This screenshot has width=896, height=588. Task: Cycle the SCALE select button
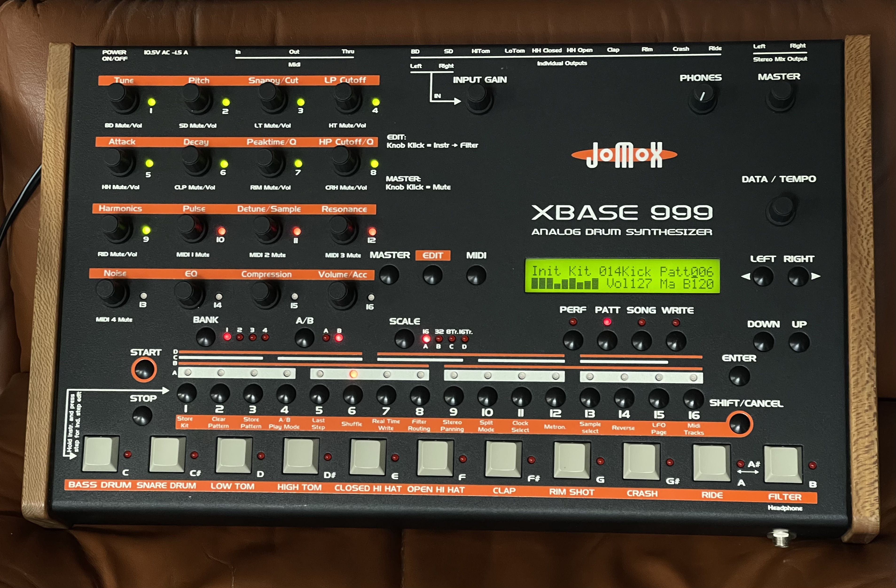point(404,338)
